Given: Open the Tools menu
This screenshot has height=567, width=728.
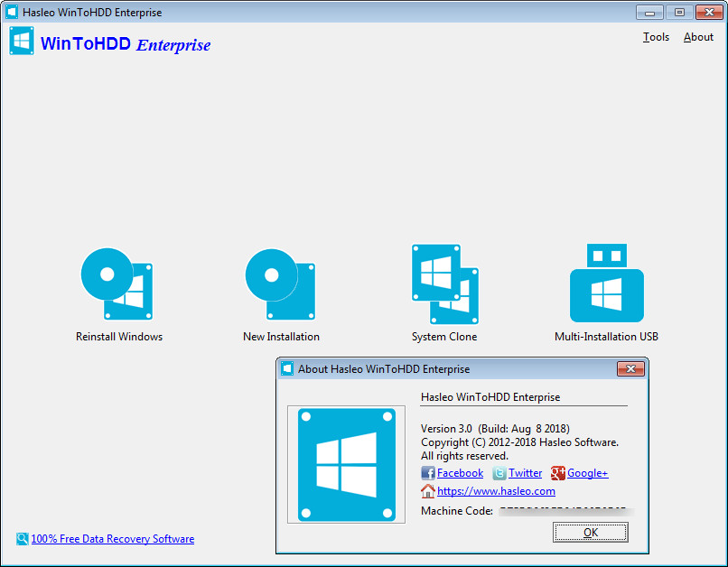Looking at the screenshot, I should (x=656, y=37).
